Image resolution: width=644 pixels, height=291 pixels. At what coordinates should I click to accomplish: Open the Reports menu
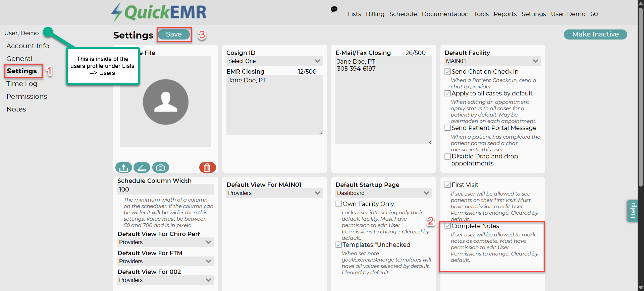click(505, 14)
